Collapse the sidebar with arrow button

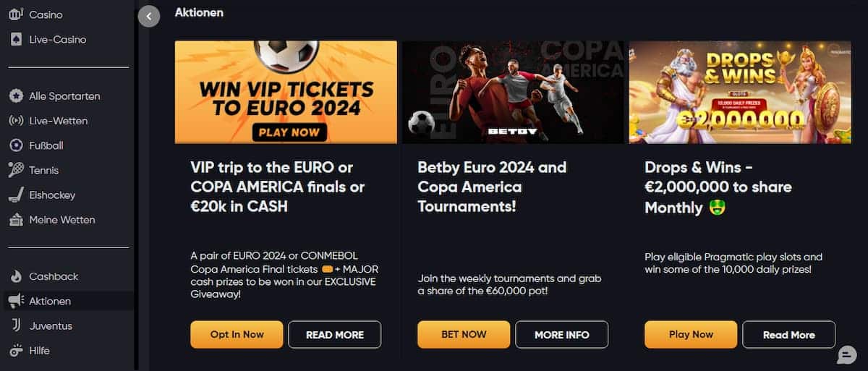click(149, 16)
